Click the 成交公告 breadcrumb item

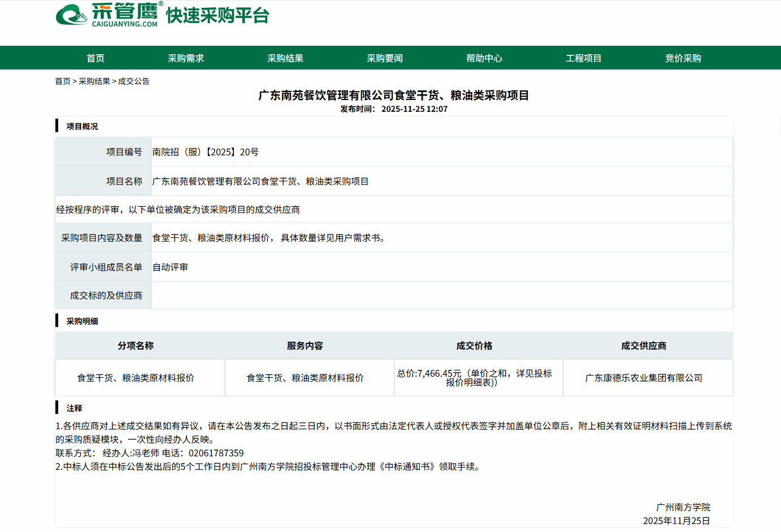(134, 81)
